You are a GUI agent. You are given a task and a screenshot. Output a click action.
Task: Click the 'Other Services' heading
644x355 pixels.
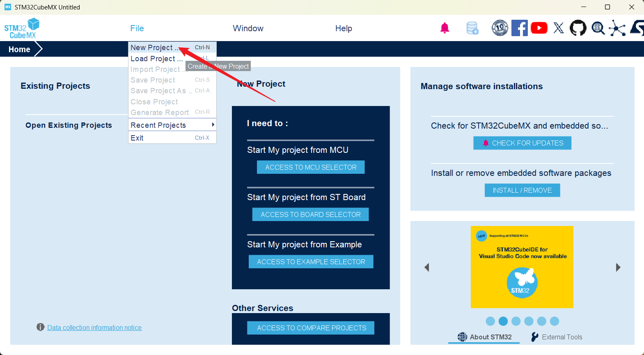pos(263,308)
